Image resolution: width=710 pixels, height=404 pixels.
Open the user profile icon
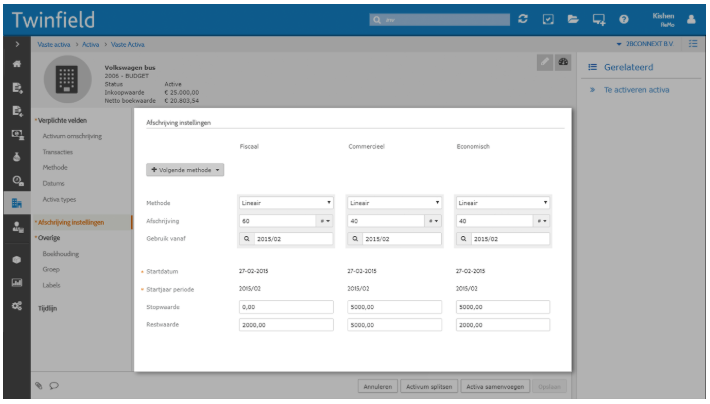coord(690,19)
